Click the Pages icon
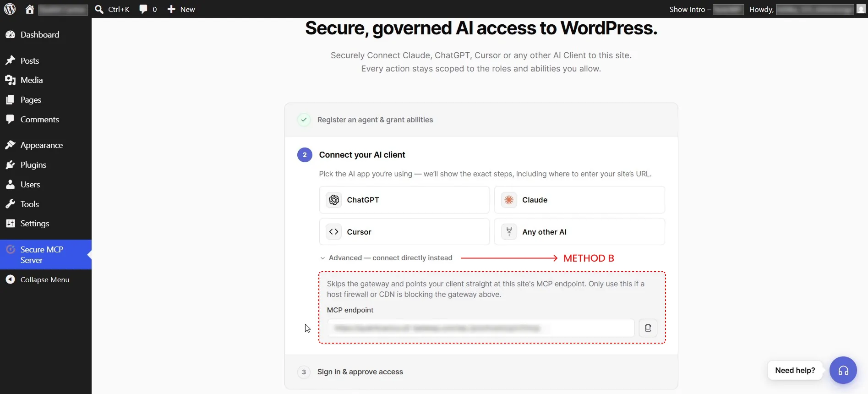The image size is (868, 394). tap(10, 99)
